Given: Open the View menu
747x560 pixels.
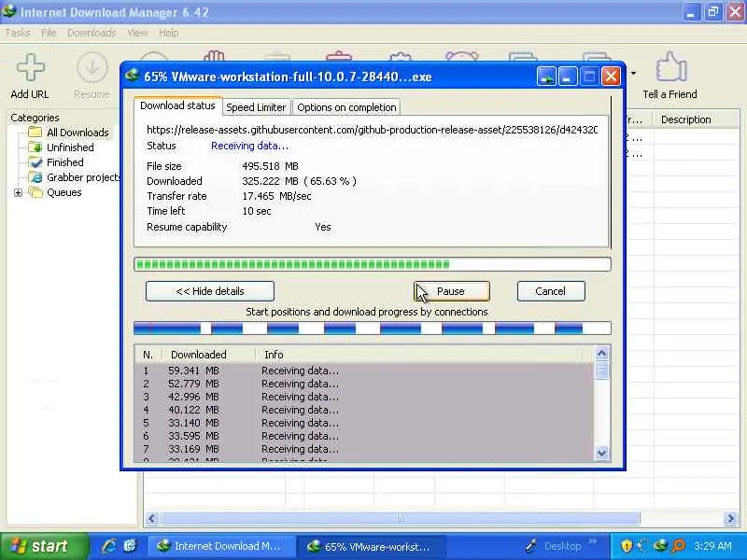Looking at the screenshot, I should 137,33.
